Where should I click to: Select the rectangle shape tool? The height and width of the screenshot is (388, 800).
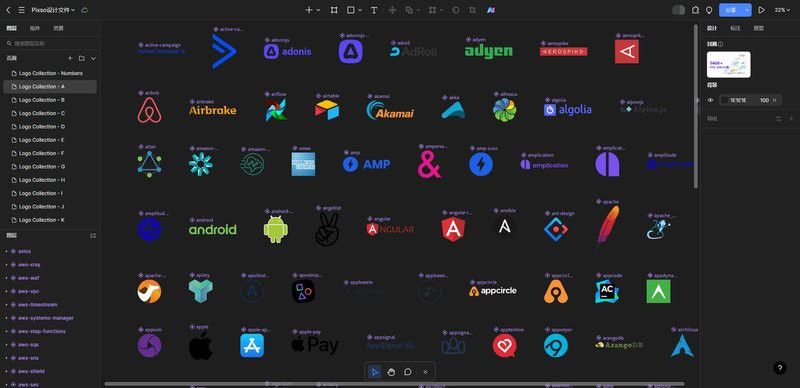pyautogui.click(x=351, y=10)
